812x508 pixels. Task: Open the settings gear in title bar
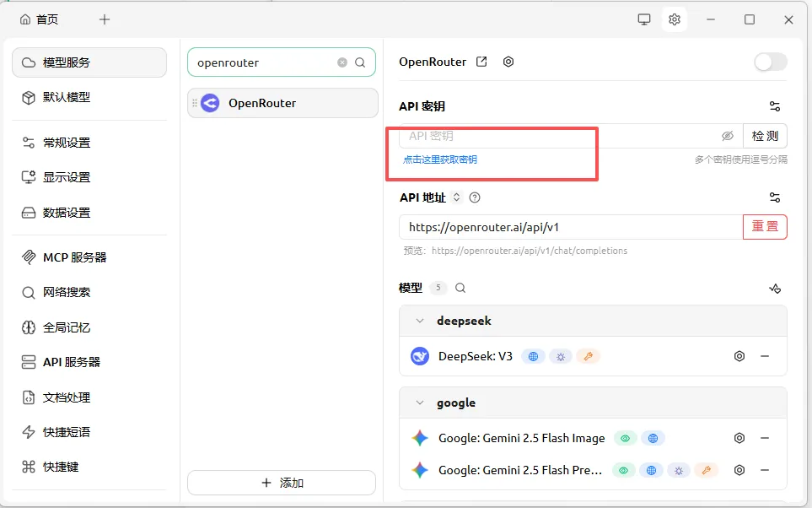675,19
